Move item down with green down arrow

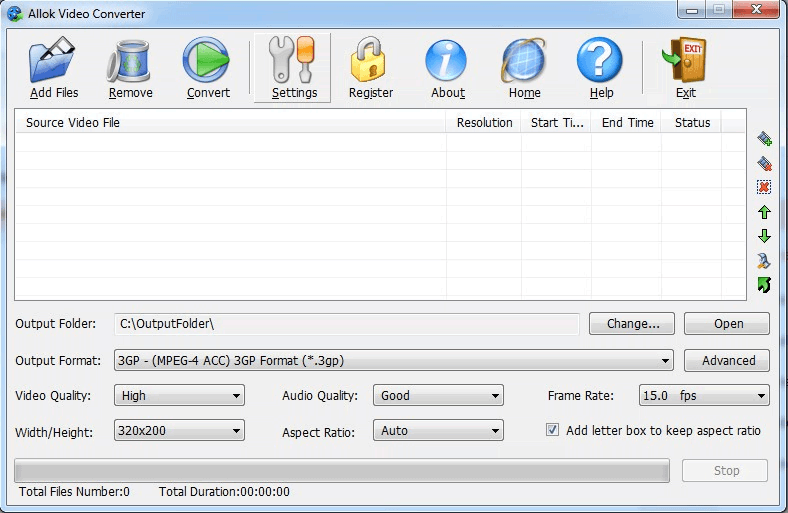pos(764,236)
